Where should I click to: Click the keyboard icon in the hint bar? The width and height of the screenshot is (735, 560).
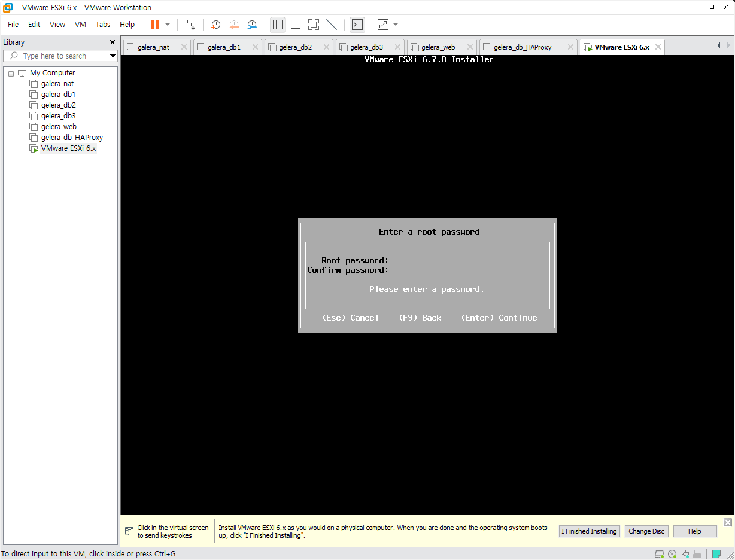(x=129, y=531)
